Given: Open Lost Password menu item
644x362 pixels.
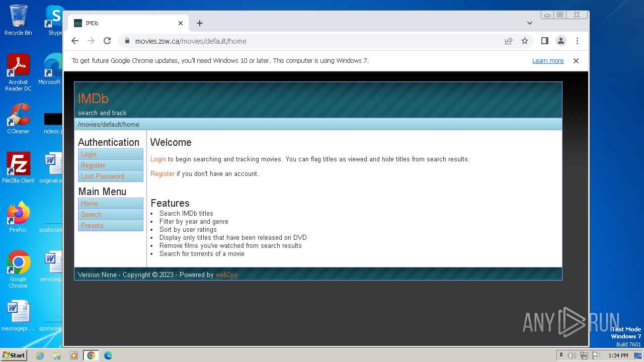Looking at the screenshot, I should [x=111, y=176].
